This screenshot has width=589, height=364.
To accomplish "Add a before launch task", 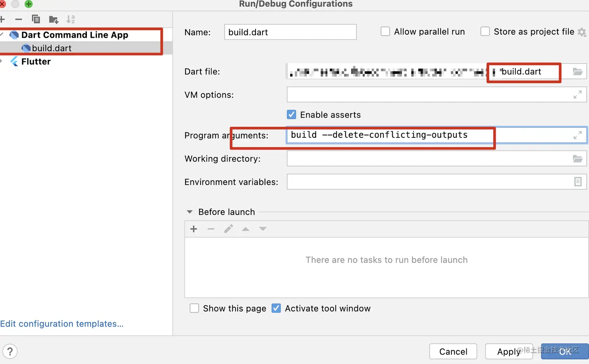I will tap(194, 229).
